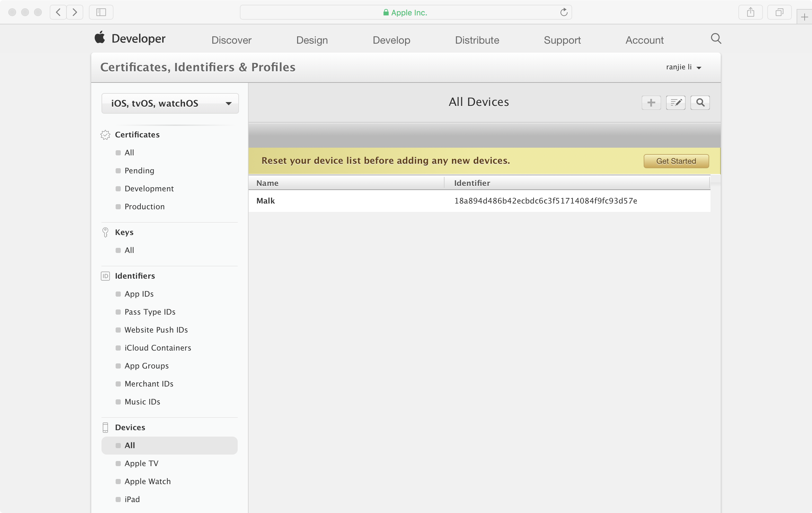Show all tabs overview icon
Image resolution: width=812 pixels, height=513 pixels.
[779, 13]
